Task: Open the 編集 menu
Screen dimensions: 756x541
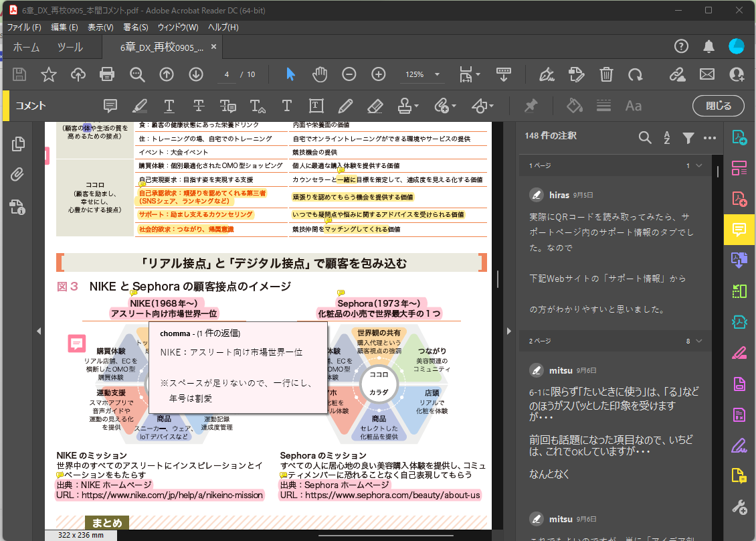Action: click(x=64, y=27)
